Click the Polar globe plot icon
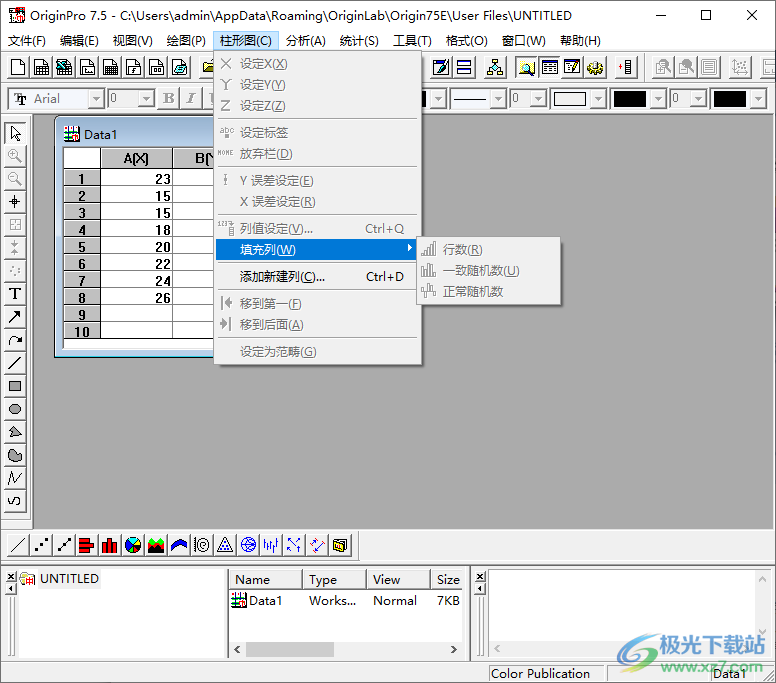This screenshot has width=776, height=683. coord(248,545)
